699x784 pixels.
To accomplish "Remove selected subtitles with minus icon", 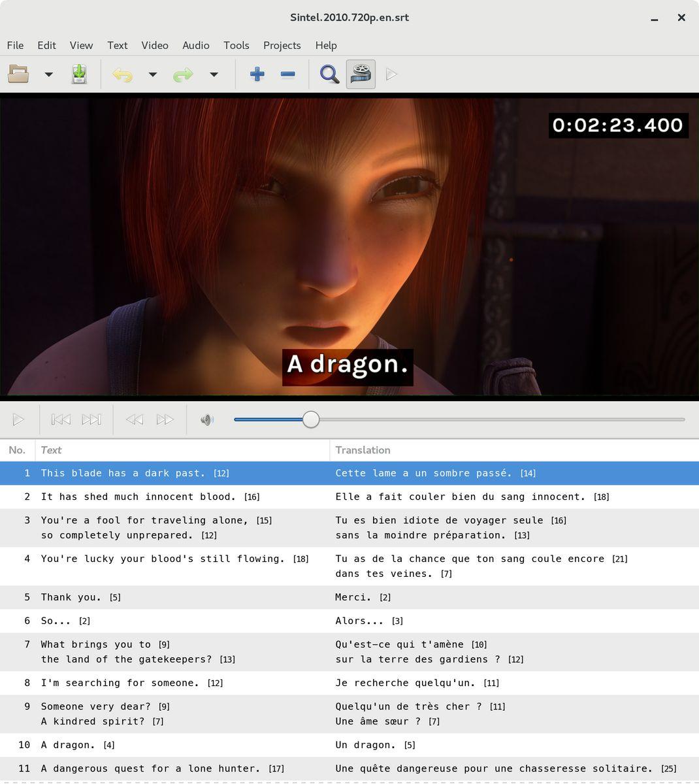I will pos(287,74).
